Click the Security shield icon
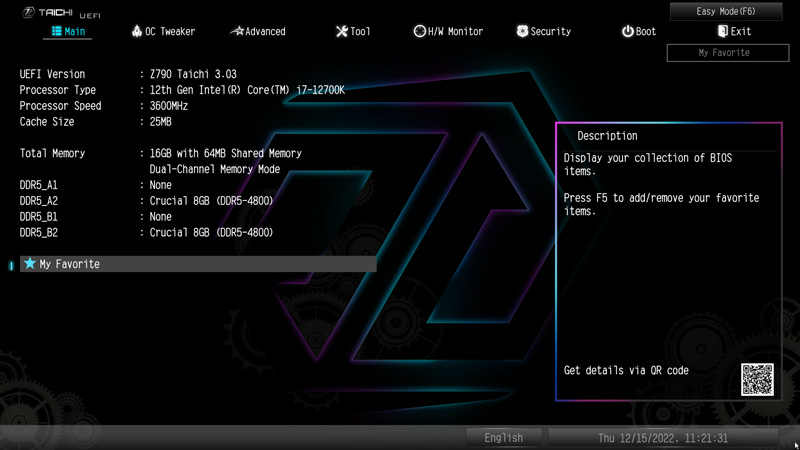 522,31
